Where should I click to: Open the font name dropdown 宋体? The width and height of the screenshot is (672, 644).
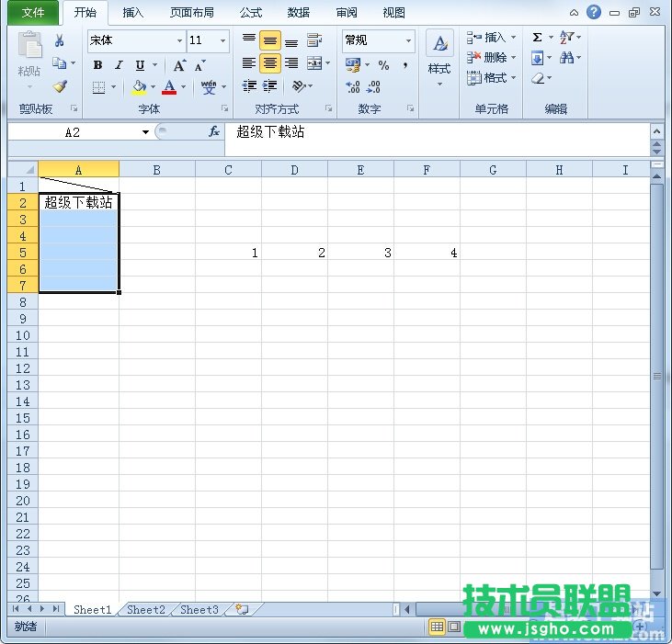(x=136, y=41)
